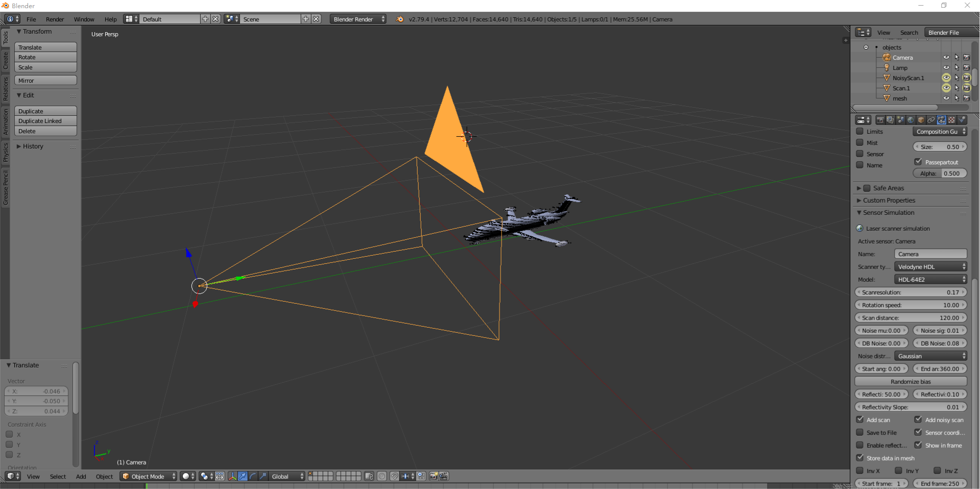Open the Object properties tab icon
980x489 pixels.
[921, 120]
